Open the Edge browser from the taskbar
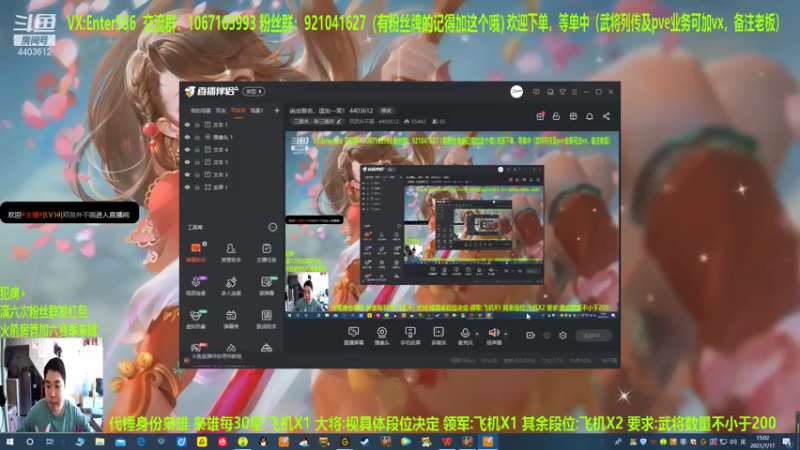The height and width of the screenshot is (450, 800). pyautogui.click(x=141, y=441)
